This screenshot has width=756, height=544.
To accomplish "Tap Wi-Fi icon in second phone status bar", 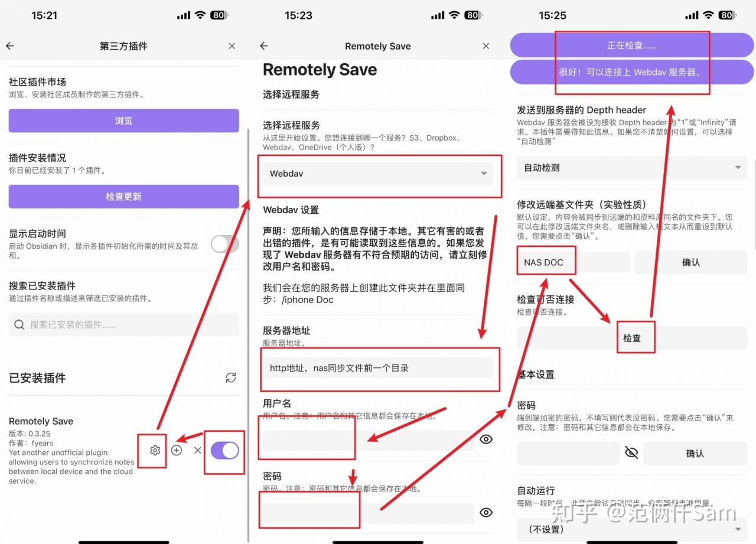I will click(x=454, y=15).
